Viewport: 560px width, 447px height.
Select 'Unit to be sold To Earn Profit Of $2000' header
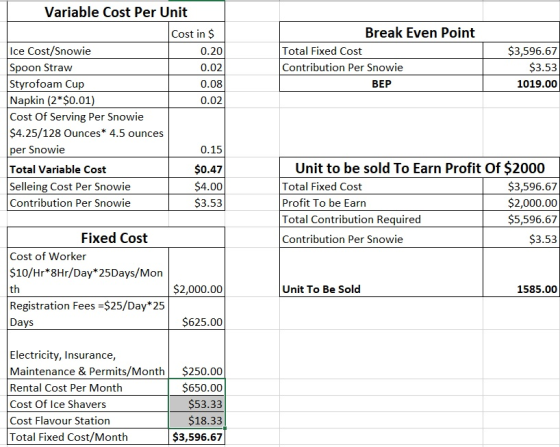(x=420, y=167)
